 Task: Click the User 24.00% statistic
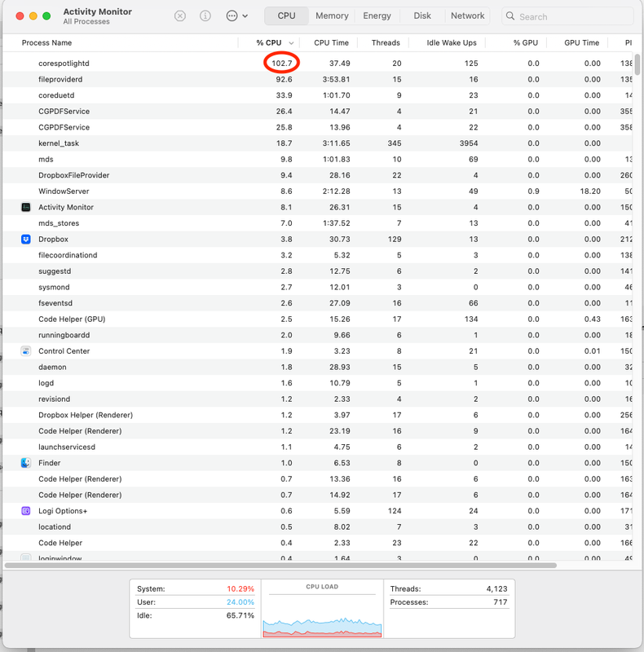(195, 602)
